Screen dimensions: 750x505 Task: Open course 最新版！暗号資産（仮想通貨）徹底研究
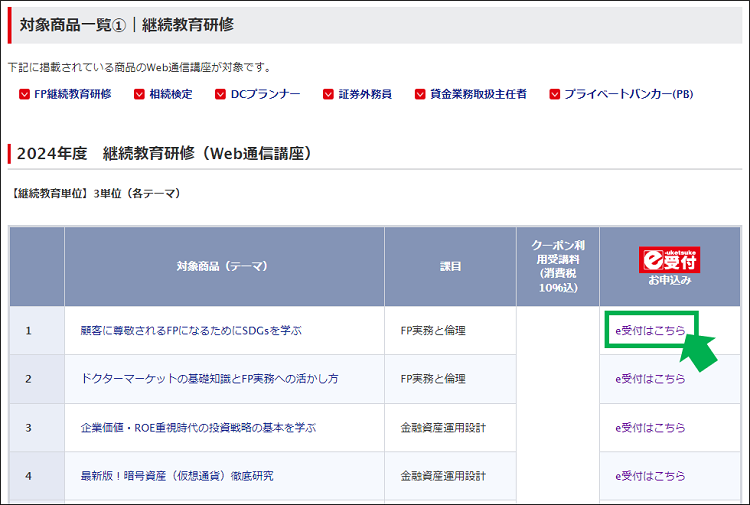click(176, 476)
